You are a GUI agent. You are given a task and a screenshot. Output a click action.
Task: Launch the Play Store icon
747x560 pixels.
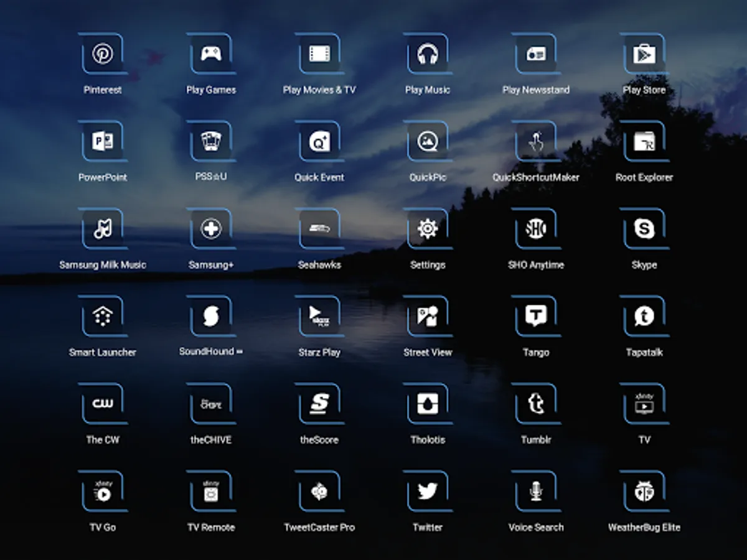[644, 54]
